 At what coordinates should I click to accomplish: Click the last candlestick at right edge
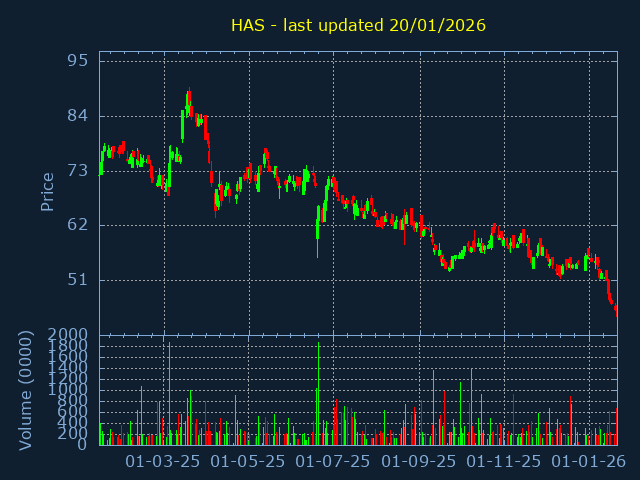coord(616,312)
